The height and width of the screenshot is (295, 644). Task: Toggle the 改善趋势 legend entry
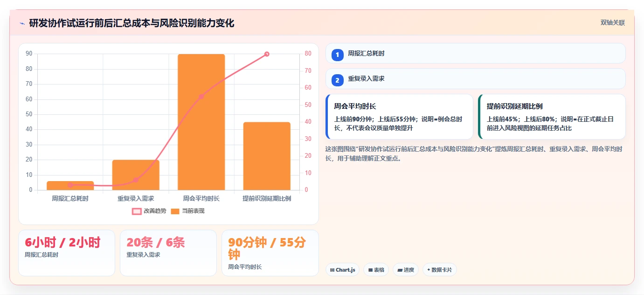click(149, 211)
